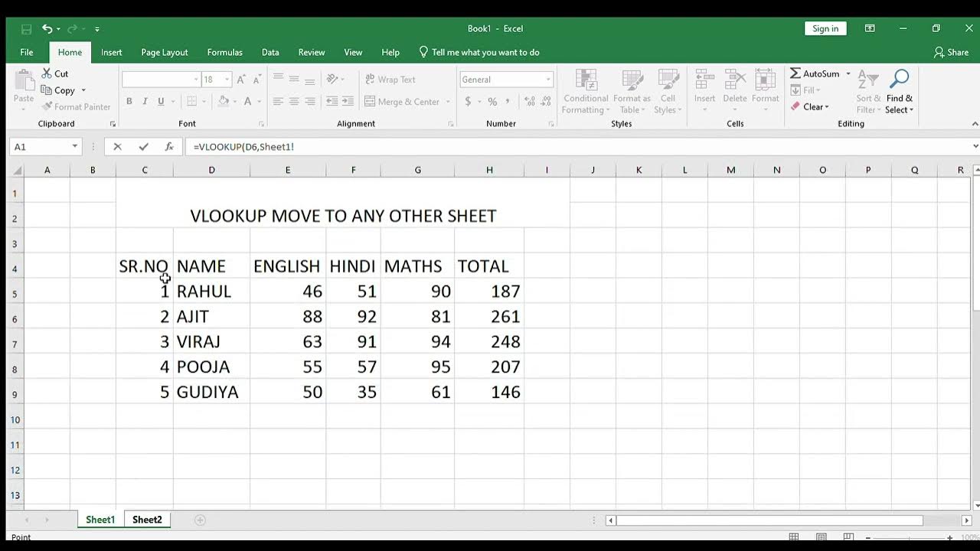Click the Top Align icon
Viewport: 980px width, 551px height.
coord(278,79)
